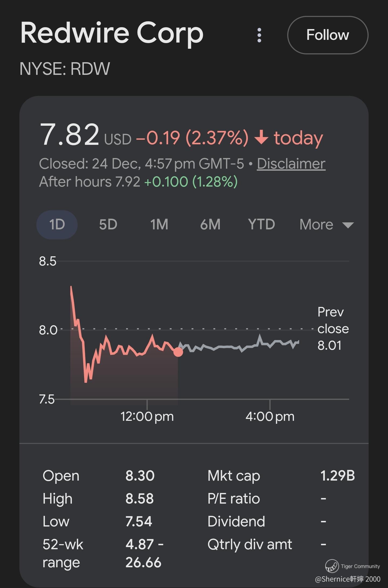Click the NYSE: RDW ticker text
The width and height of the screenshot is (388, 588).
[x=65, y=69]
